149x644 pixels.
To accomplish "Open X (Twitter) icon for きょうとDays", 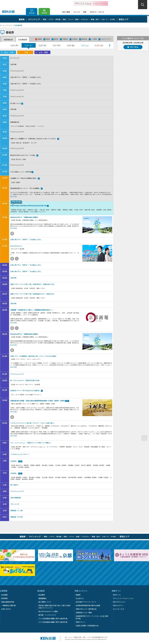I will (x=17, y=259).
